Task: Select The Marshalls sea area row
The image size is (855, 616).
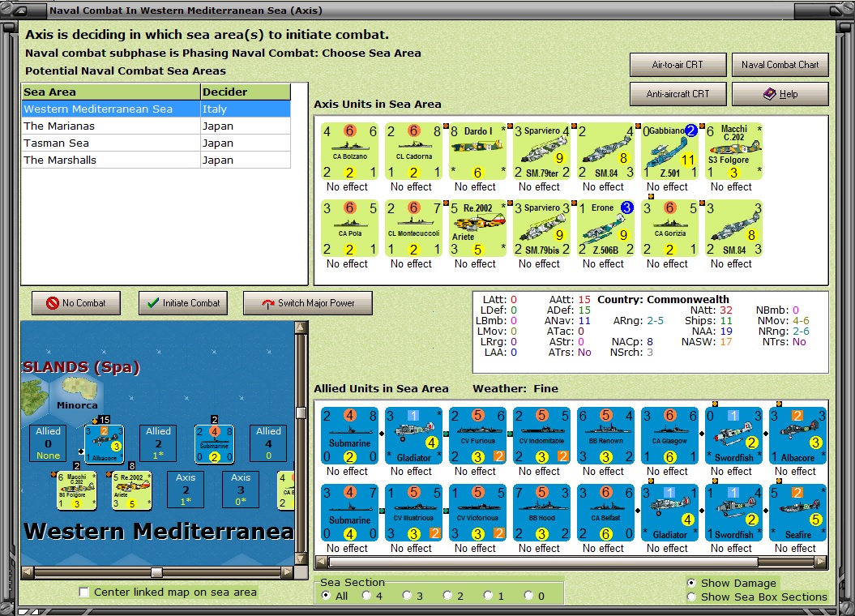Action: (156, 160)
